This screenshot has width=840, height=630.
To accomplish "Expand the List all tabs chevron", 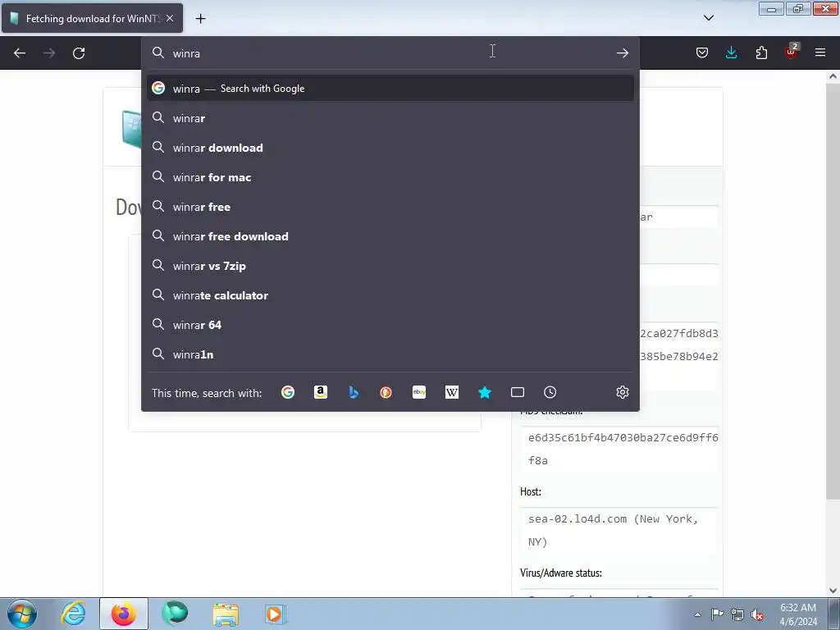I will point(708,18).
